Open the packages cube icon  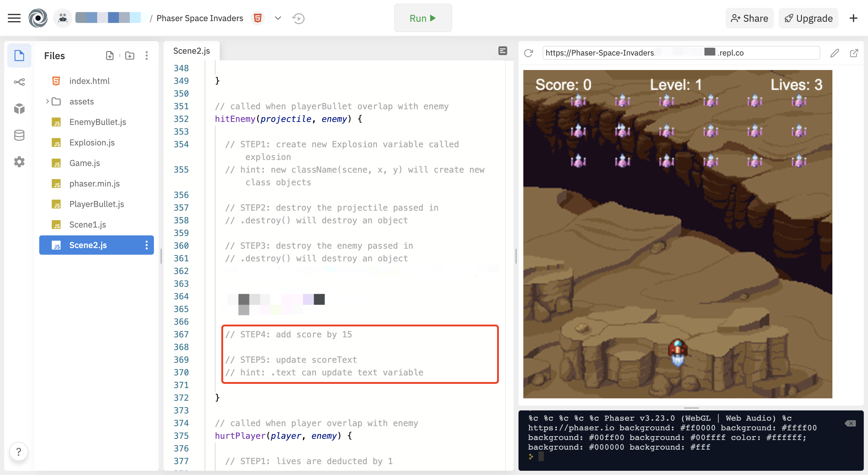click(19, 108)
